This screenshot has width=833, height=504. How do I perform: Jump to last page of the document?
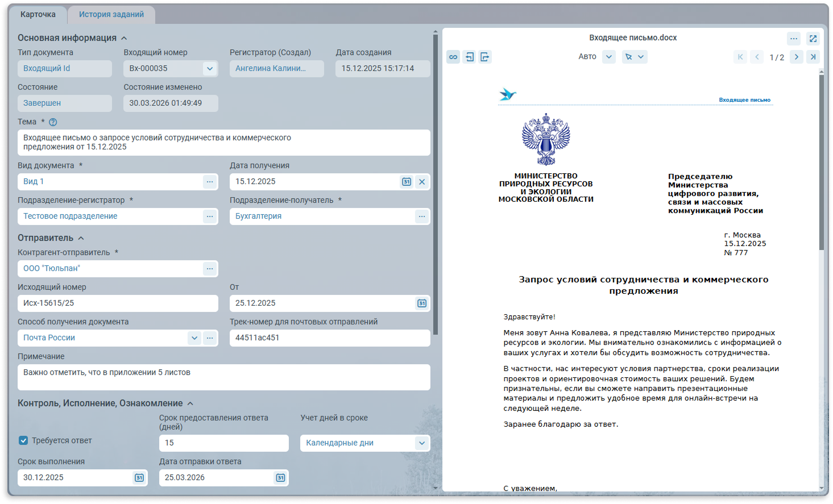coord(813,57)
